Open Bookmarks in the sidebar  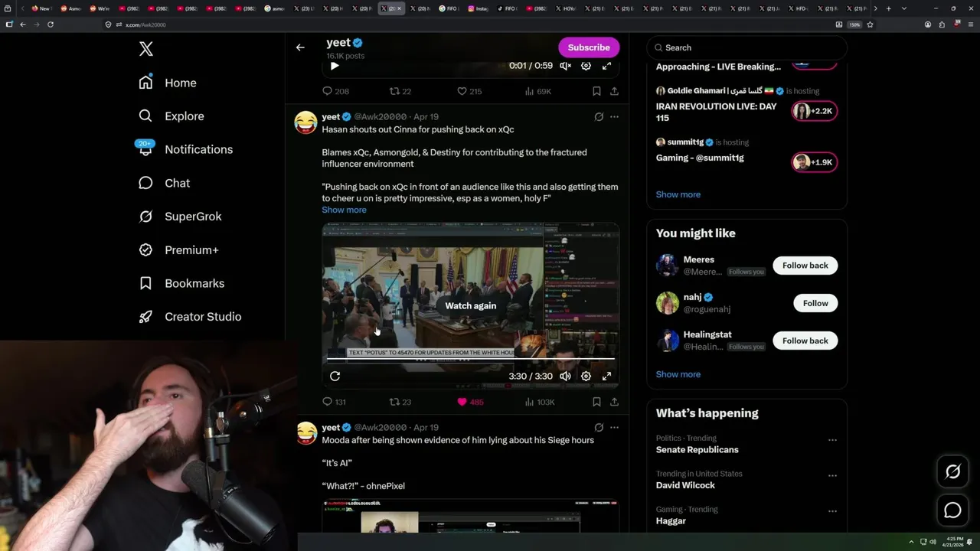point(181,283)
